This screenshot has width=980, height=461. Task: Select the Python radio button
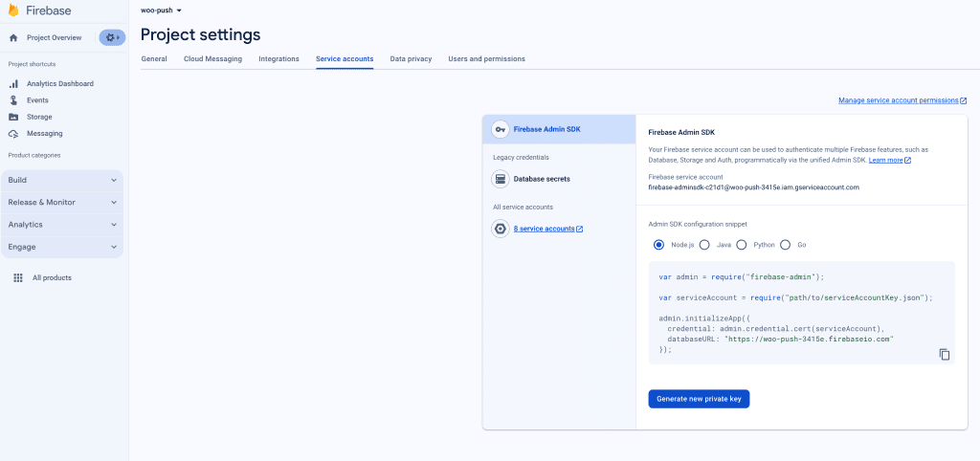(x=742, y=245)
